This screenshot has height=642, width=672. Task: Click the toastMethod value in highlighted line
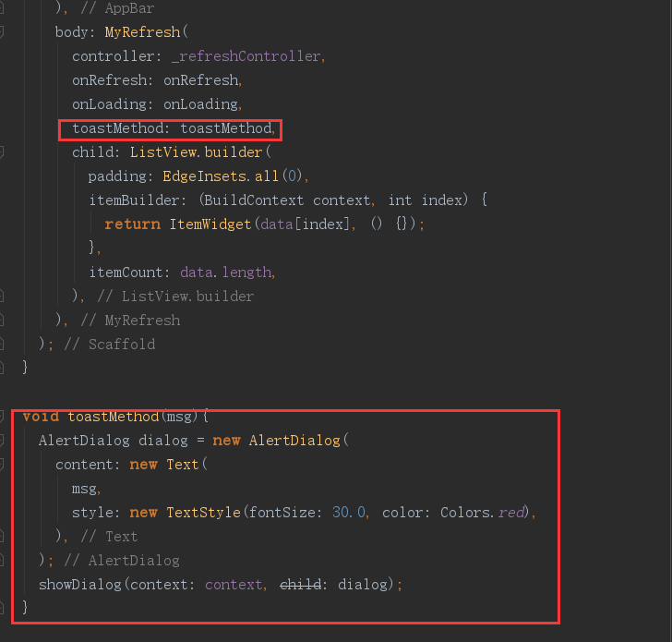click(x=226, y=128)
